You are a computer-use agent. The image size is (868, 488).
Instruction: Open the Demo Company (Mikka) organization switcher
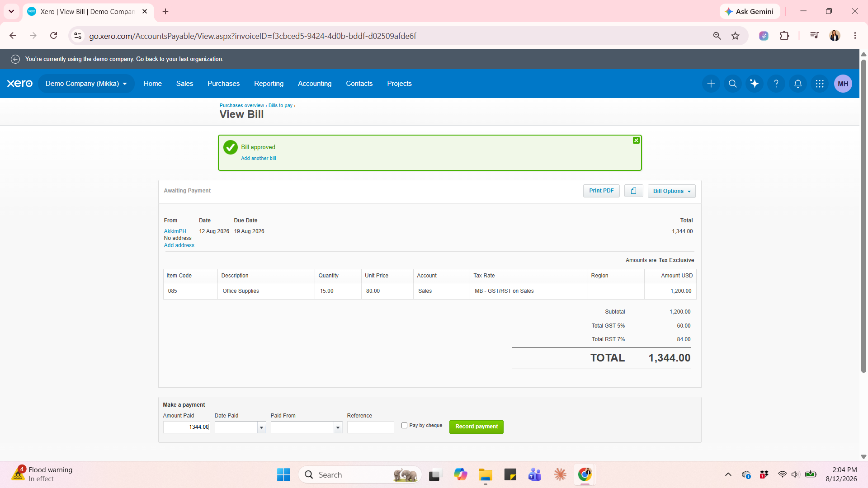(x=86, y=84)
